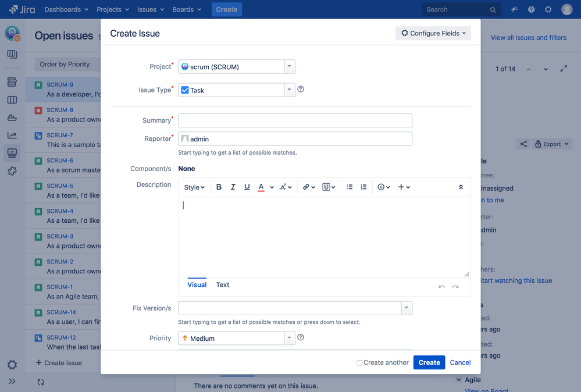
Task: Open the Issues menu
Action: click(x=151, y=10)
